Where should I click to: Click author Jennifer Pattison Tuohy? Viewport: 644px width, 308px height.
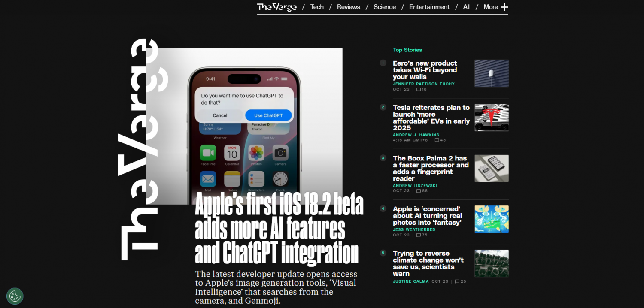click(423, 84)
